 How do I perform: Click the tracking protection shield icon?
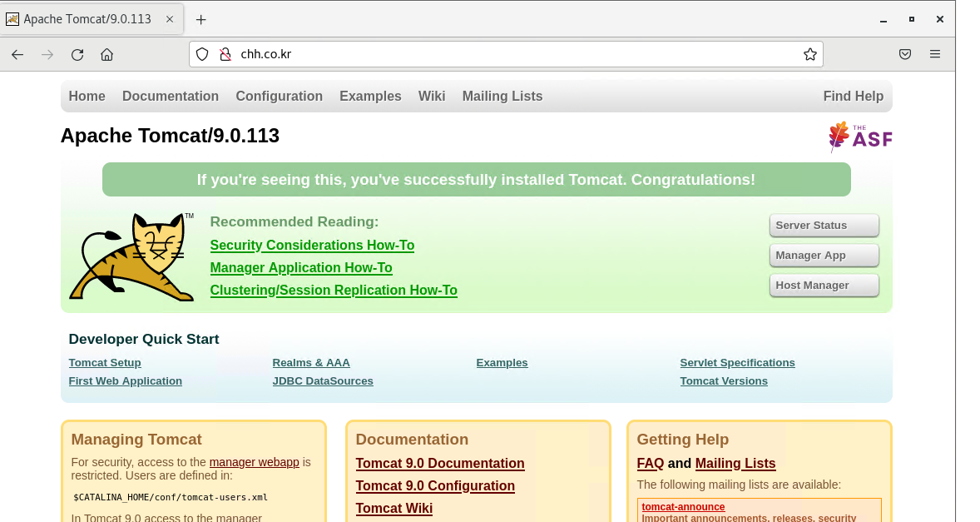tap(202, 54)
